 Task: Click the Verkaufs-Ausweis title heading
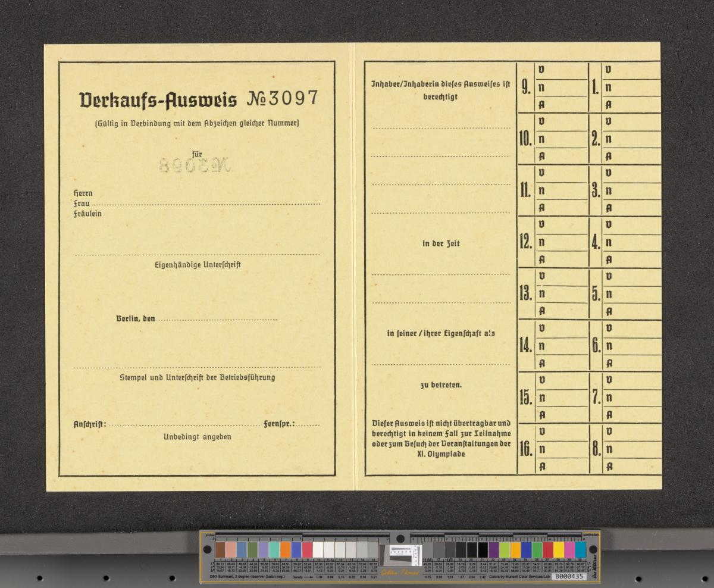pyautogui.click(x=158, y=101)
